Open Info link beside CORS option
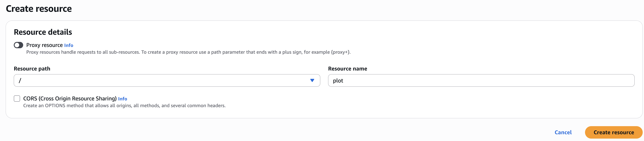The height and width of the screenshot is (141, 644). click(x=123, y=99)
